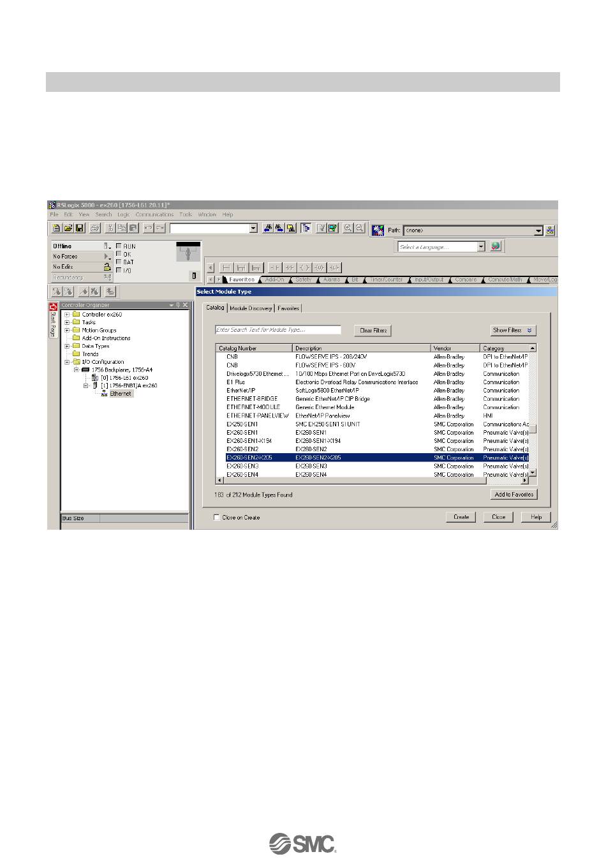Click the No Edits lock icon
The image size is (606, 868).
pos(107,267)
